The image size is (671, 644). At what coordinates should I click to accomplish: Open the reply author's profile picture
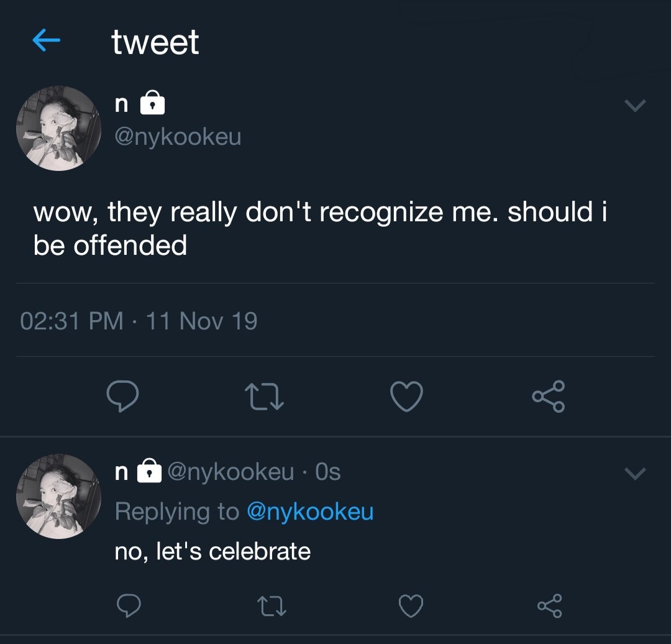pos(58,496)
